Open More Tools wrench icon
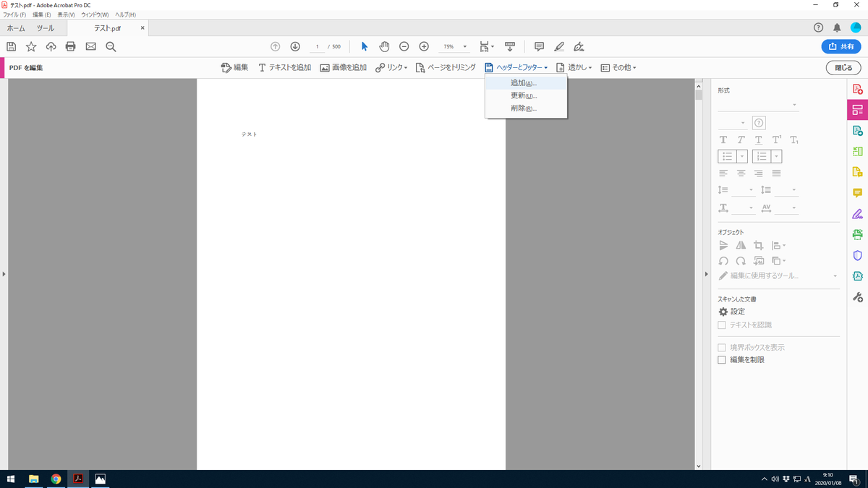 (858, 297)
